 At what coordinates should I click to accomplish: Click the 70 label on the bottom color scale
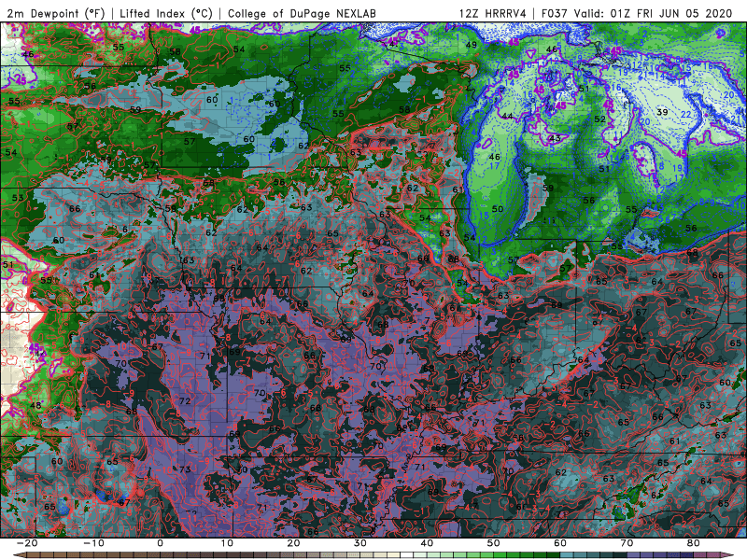[627, 543]
